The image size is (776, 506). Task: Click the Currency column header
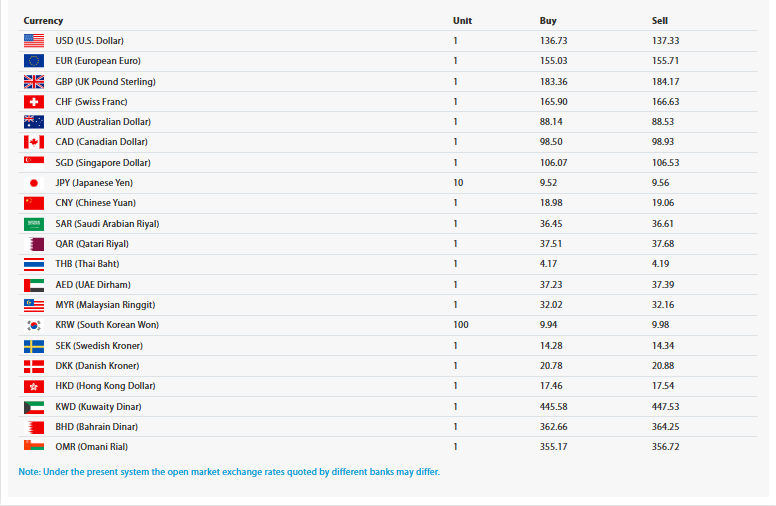tap(43, 21)
